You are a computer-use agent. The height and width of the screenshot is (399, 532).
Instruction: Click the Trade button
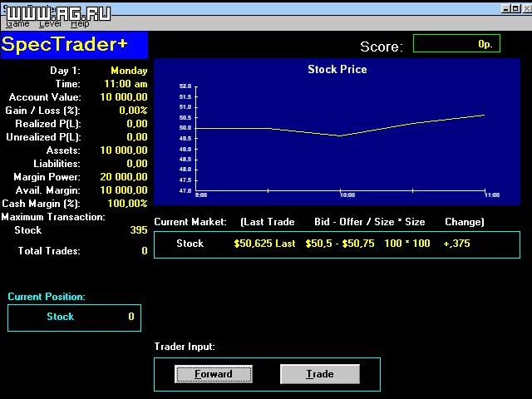tap(319, 374)
